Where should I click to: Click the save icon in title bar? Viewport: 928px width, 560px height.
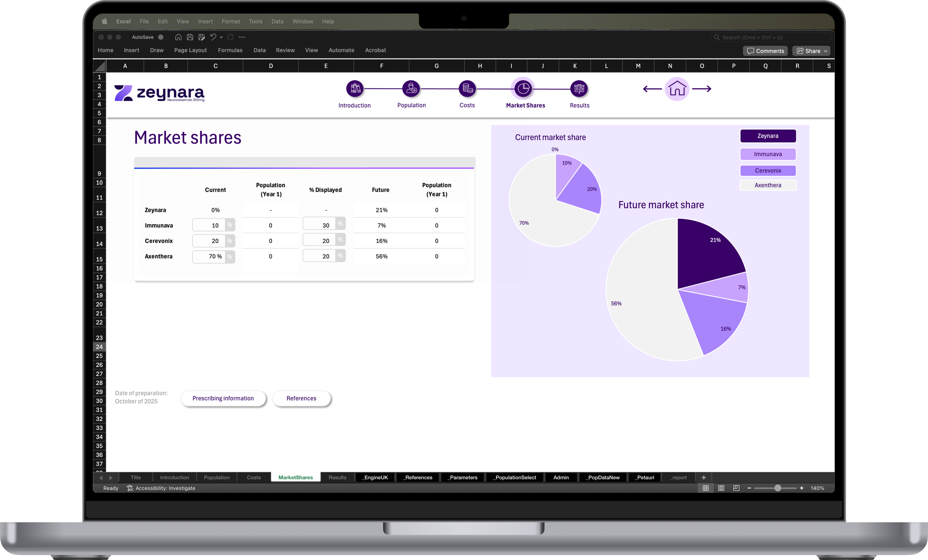pos(190,37)
